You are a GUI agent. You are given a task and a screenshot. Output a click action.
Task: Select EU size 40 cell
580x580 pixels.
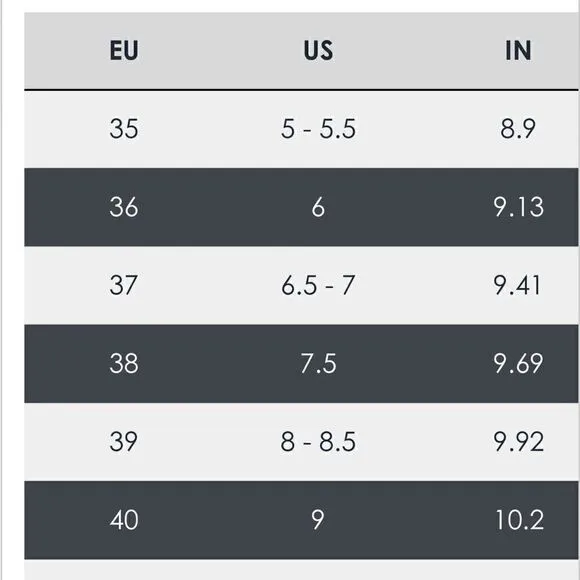pos(124,520)
